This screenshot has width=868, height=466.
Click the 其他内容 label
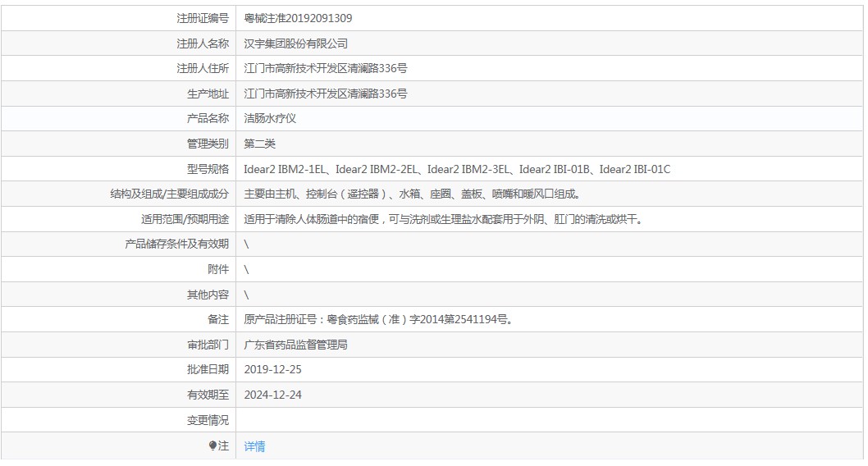point(208,295)
